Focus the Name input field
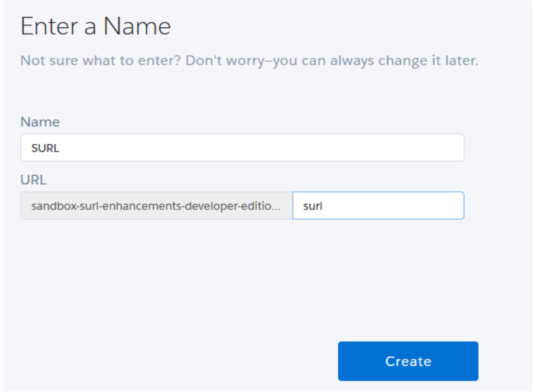534x392 pixels. click(x=242, y=148)
